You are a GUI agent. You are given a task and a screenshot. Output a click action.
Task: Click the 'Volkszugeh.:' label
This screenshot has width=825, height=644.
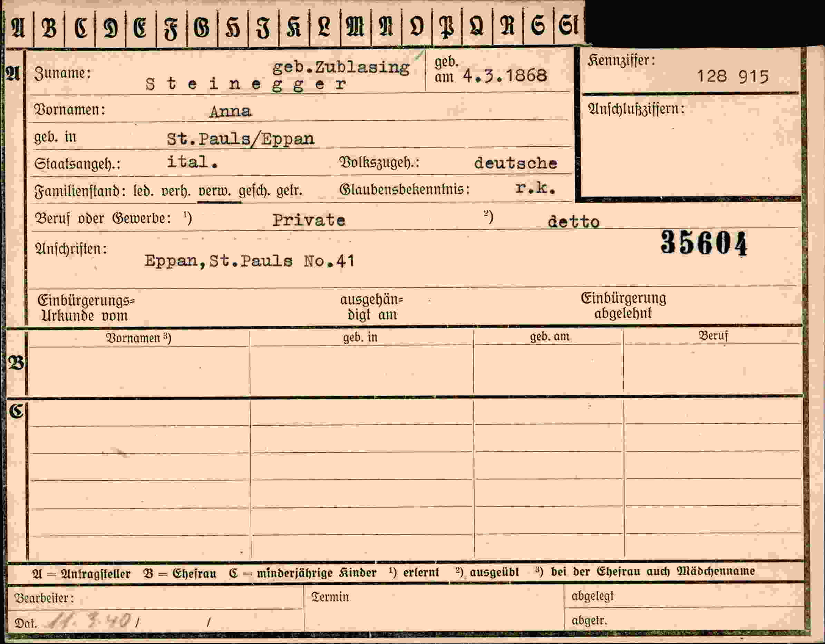click(x=379, y=163)
